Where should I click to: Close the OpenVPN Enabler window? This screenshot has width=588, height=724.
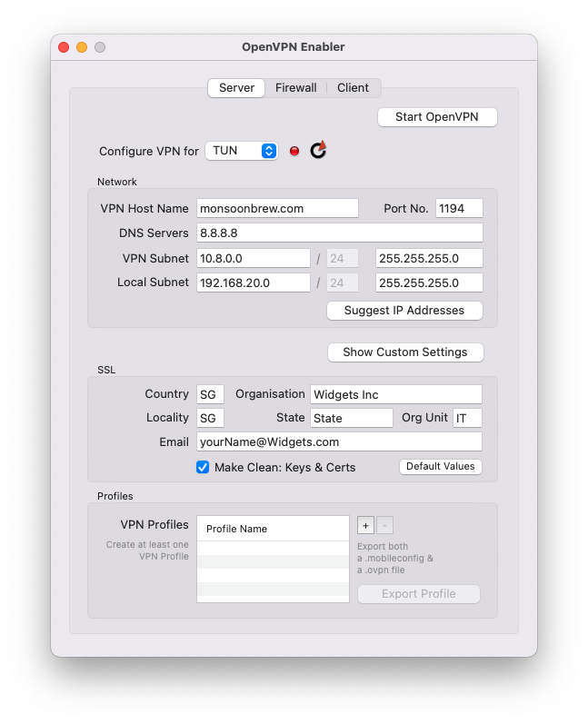(x=64, y=47)
